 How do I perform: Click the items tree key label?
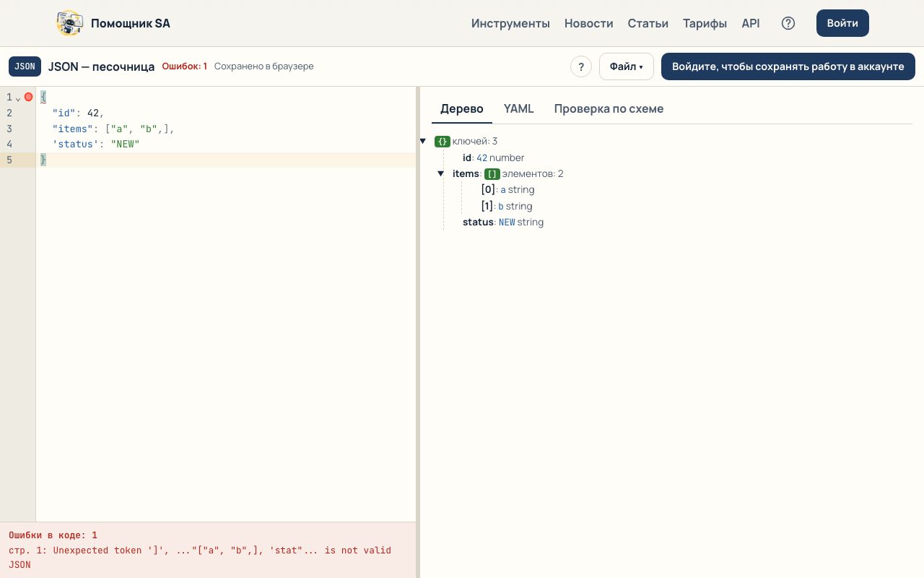pos(466,174)
